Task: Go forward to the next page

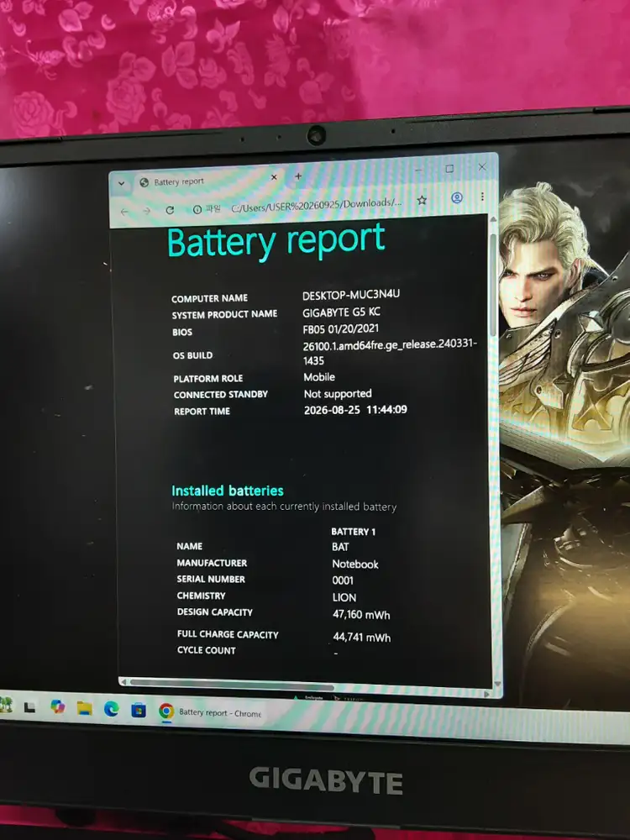Action: 147,211
